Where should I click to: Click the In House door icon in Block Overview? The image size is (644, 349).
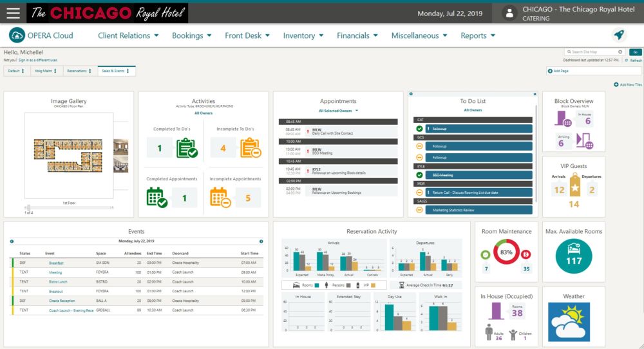tap(563, 119)
